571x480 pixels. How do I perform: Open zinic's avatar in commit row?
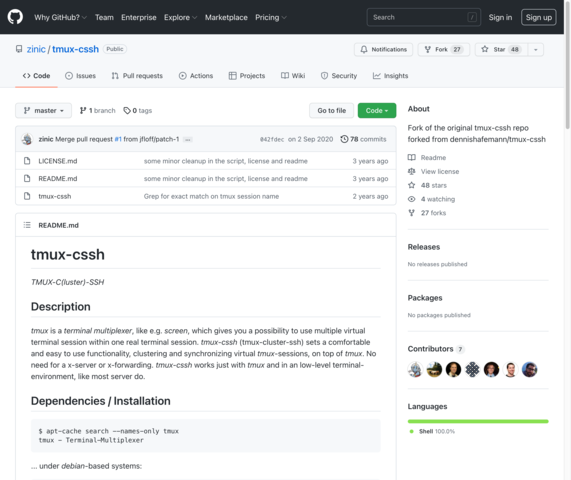pos(27,139)
